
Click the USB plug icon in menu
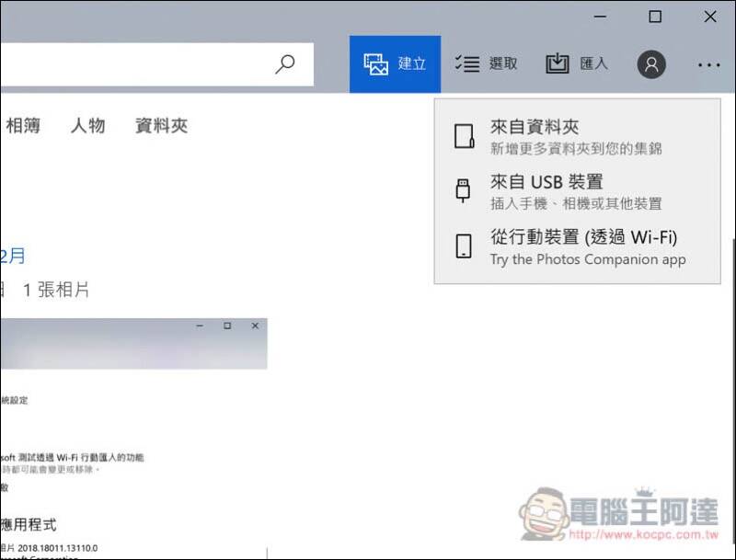click(x=464, y=190)
